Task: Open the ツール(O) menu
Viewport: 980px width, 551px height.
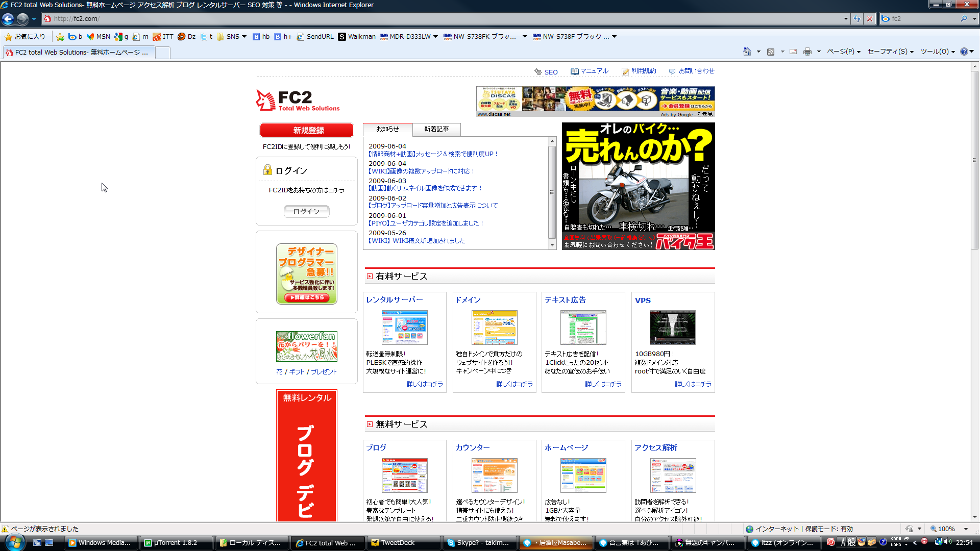Action: [938, 52]
